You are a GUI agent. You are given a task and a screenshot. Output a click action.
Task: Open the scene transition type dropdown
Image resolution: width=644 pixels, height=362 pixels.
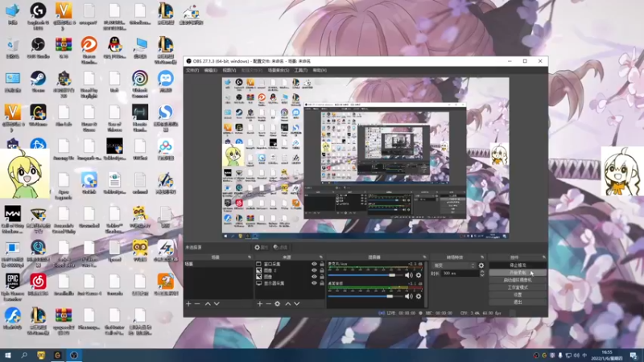point(454,265)
